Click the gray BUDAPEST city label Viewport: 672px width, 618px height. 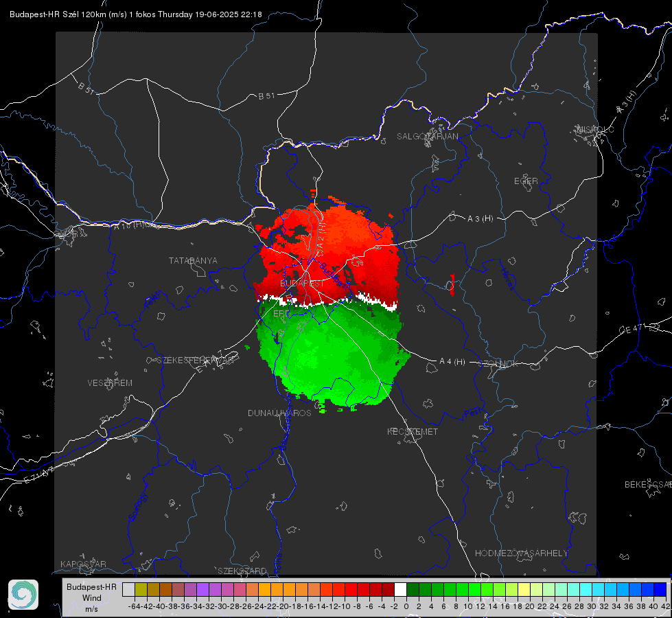coord(302,284)
